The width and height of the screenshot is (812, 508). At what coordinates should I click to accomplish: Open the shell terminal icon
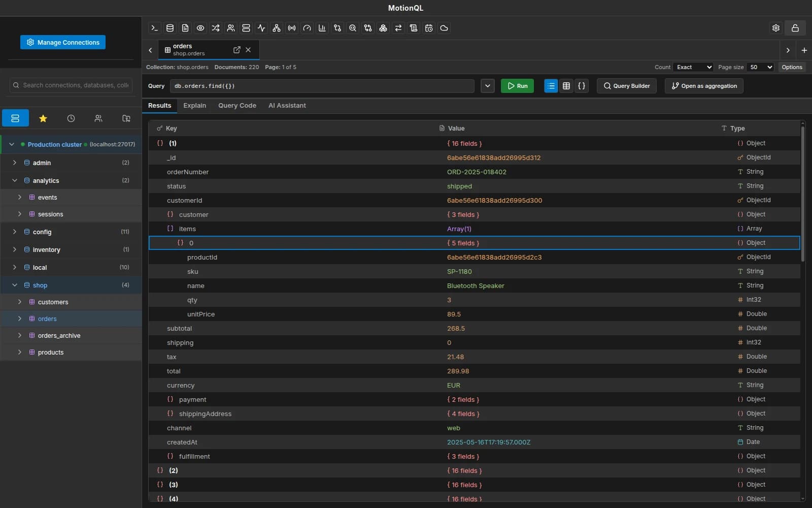pyautogui.click(x=155, y=28)
